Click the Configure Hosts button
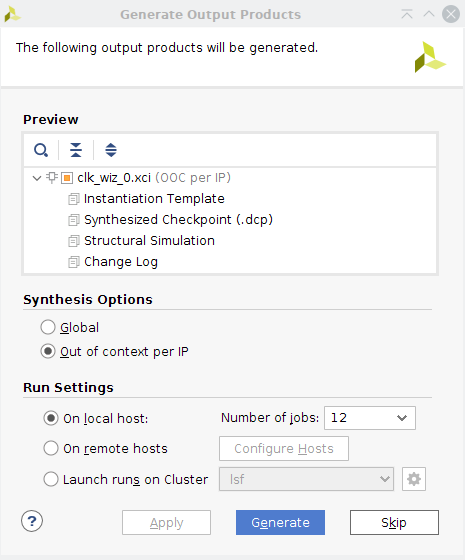The height and width of the screenshot is (560, 465). 284,448
